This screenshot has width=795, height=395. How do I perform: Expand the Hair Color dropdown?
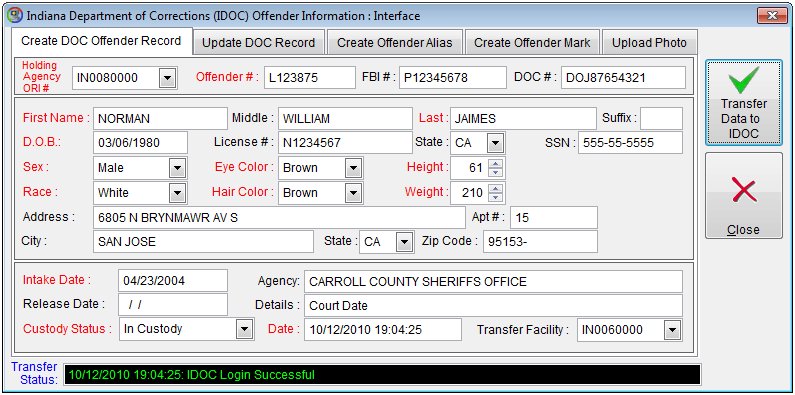click(353, 193)
